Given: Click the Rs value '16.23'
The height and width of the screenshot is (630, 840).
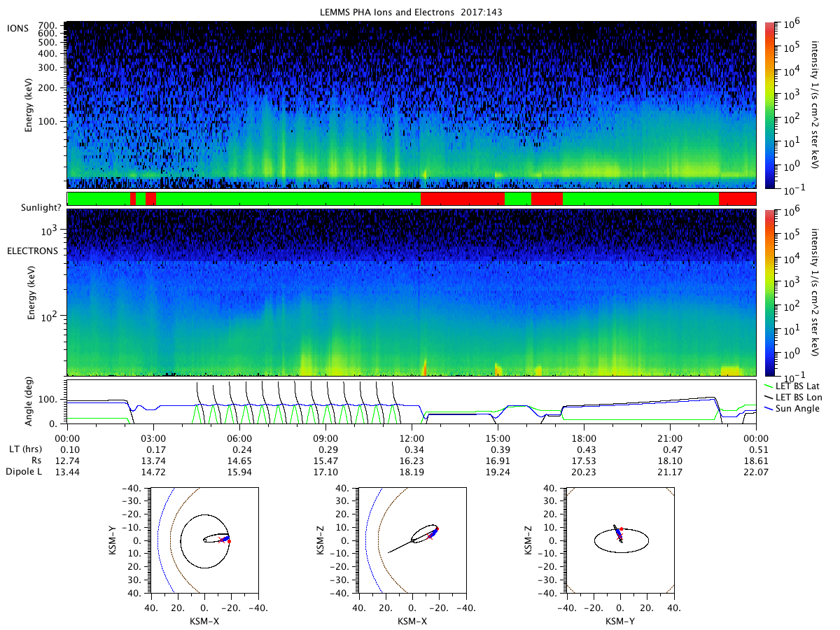Looking at the screenshot, I should click(x=412, y=461).
